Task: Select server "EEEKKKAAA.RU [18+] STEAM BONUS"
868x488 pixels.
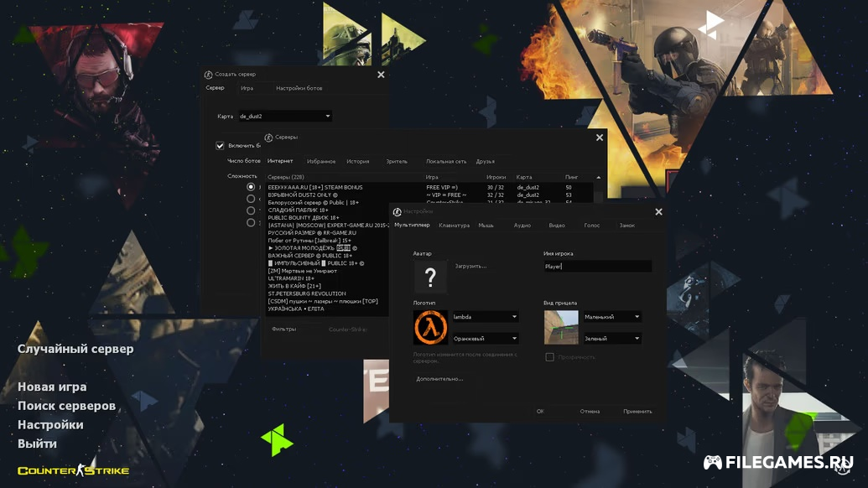Action: [x=429, y=188]
